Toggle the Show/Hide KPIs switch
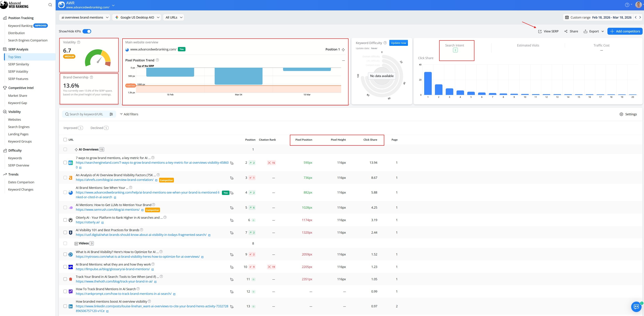Image resolution: width=644 pixels, height=316 pixels. pos(87,31)
